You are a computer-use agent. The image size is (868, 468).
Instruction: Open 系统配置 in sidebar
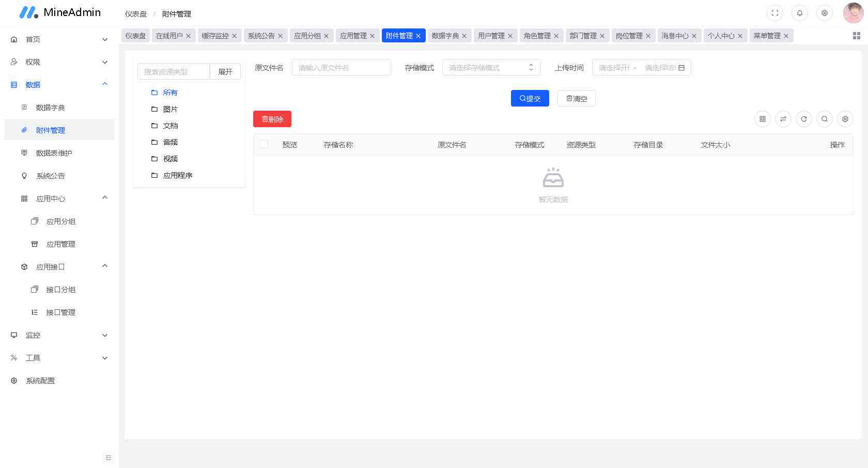click(x=59, y=381)
